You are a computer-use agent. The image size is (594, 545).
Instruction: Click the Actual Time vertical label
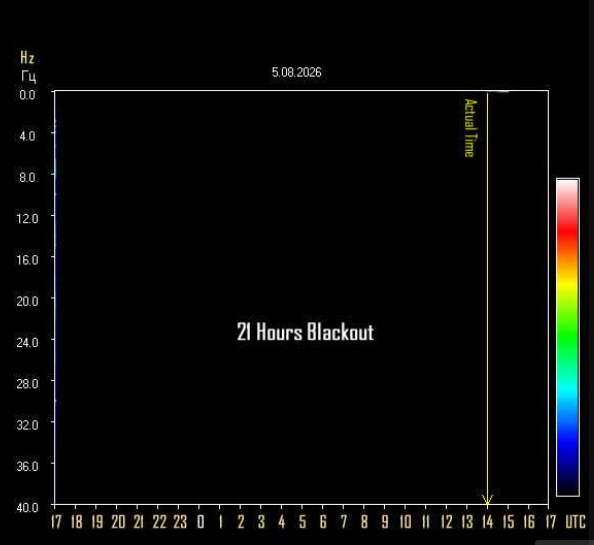470,128
